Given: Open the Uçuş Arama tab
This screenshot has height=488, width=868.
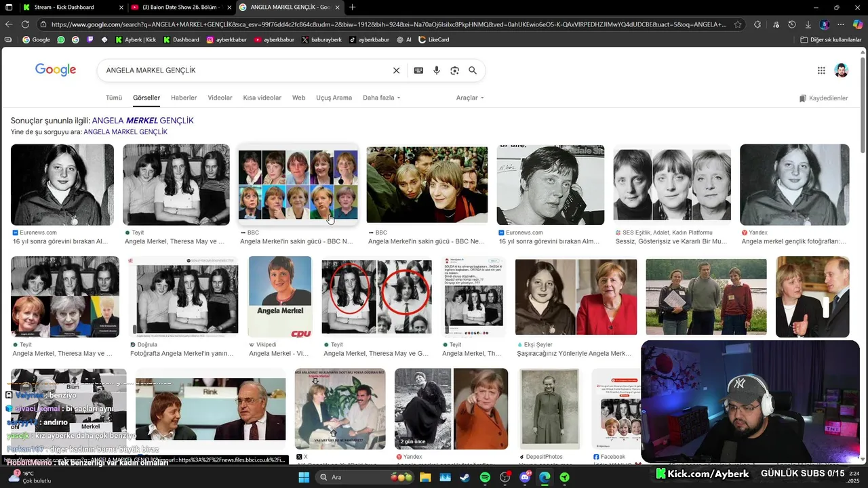Looking at the screenshot, I should (x=334, y=98).
